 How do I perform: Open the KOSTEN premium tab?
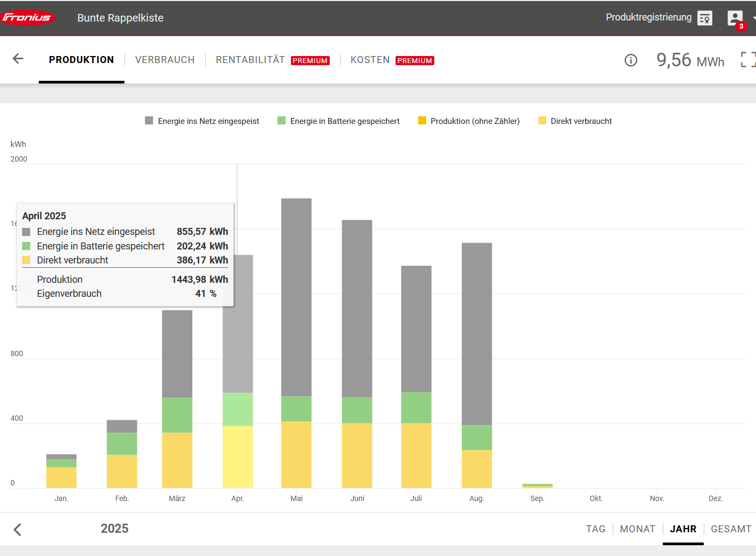pyautogui.click(x=370, y=60)
